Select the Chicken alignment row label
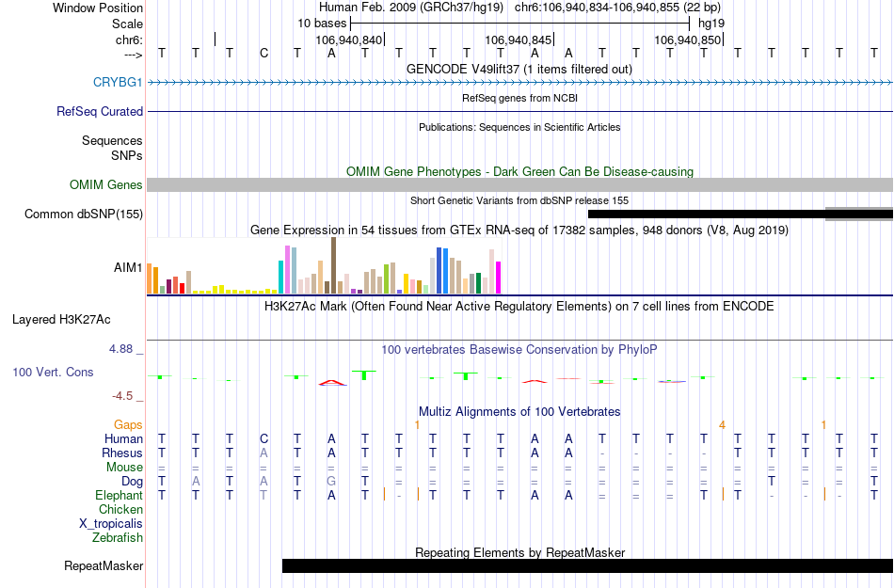The width and height of the screenshot is (894, 588). 120,509
